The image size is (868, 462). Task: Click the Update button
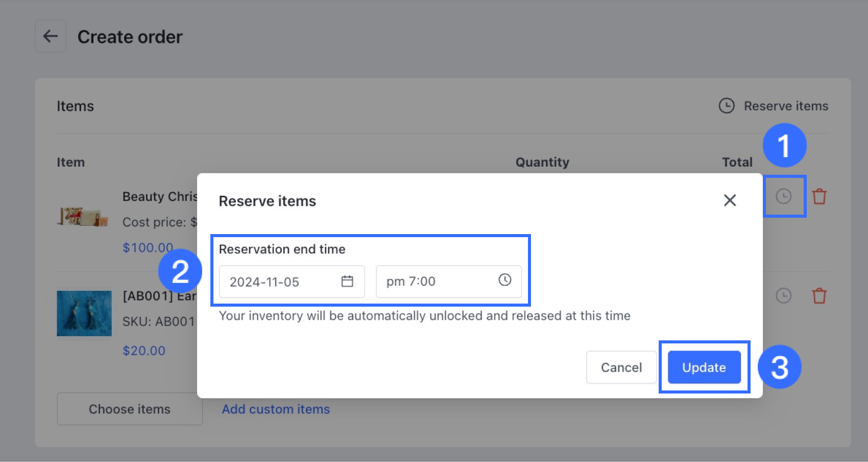point(704,367)
